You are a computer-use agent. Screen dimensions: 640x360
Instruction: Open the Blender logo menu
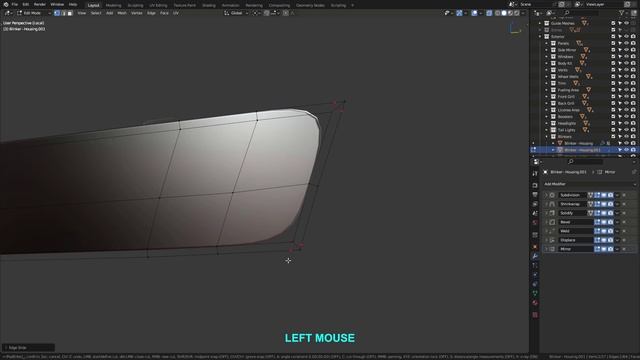tap(6, 4)
